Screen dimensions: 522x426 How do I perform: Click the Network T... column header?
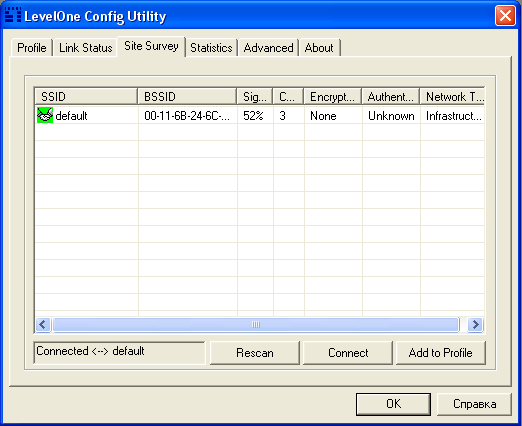pyautogui.click(x=452, y=97)
